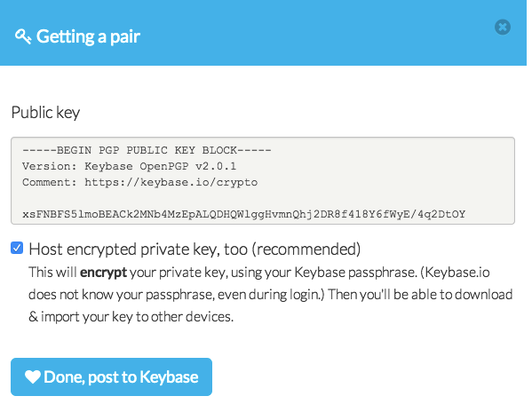Viewport: 532px width, 412px height.
Task: Click Done, post to Keybase button
Action: pos(111,376)
